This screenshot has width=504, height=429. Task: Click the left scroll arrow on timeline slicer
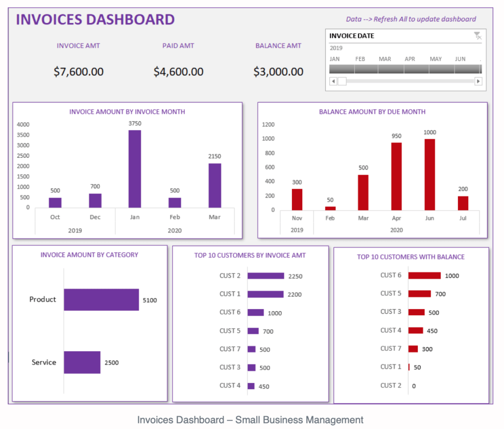(333, 81)
